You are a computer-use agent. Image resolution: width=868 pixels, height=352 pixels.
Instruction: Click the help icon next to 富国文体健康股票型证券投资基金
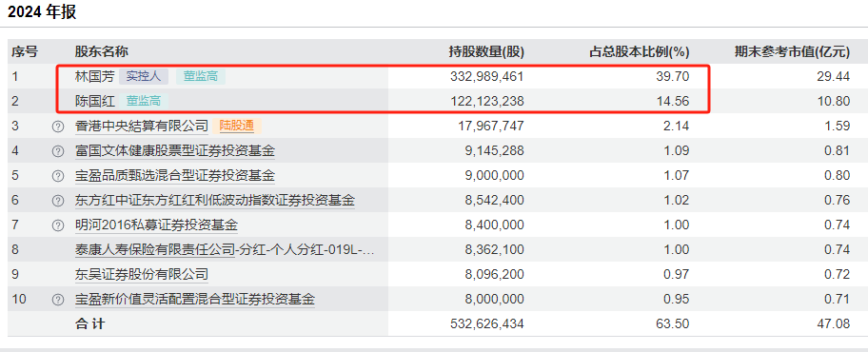click(x=57, y=151)
